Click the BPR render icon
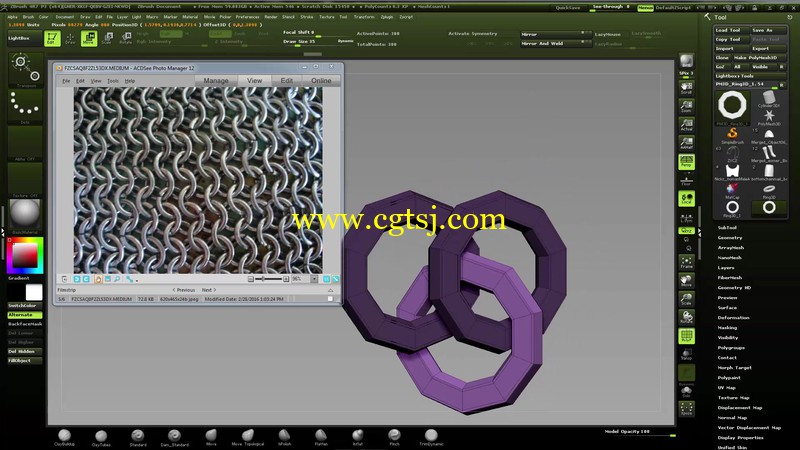This screenshot has height=450, width=800. point(686,61)
